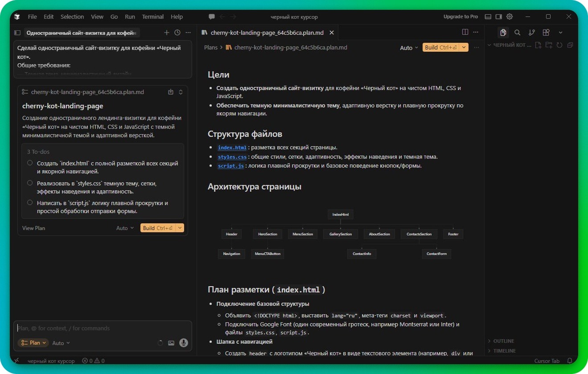
Task: Open the View menu
Action: [x=97, y=16]
